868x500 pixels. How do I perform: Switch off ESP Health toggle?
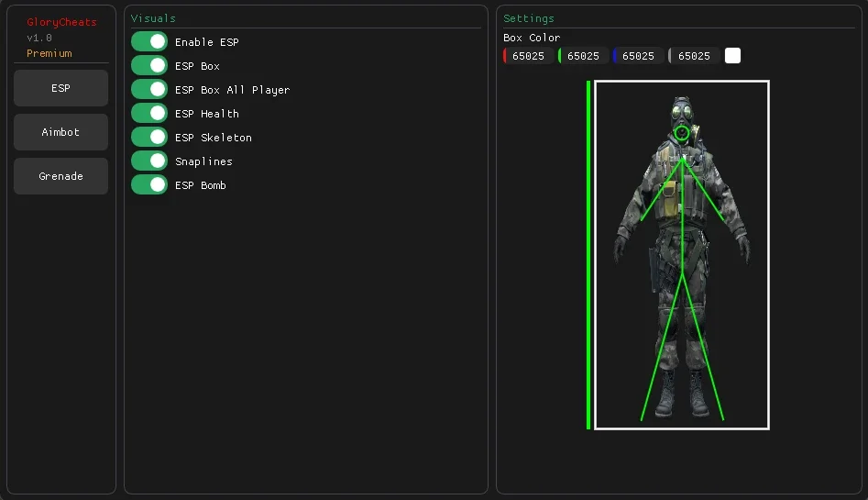point(149,113)
